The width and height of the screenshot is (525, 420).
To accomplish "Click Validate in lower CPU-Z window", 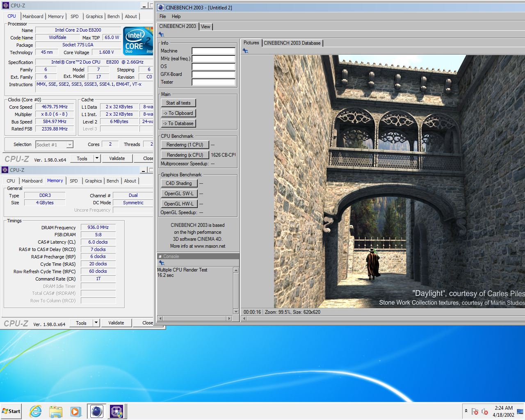I will tap(116, 323).
